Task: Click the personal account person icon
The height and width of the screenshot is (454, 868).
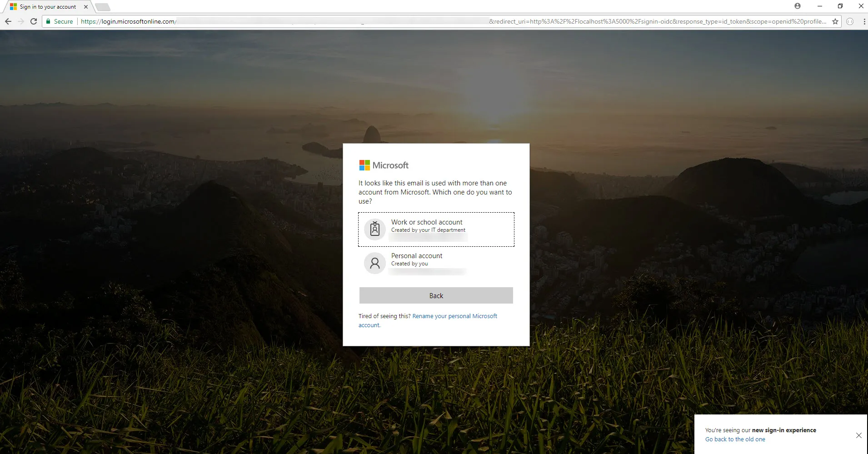Action: 375,263
